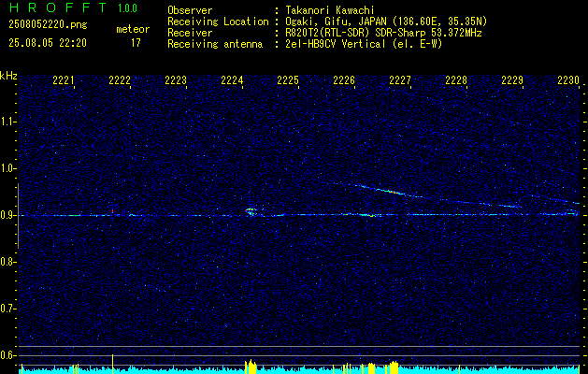Click the 2225 time axis marker
The height and width of the screenshot is (374, 588).
(x=288, y=80)
